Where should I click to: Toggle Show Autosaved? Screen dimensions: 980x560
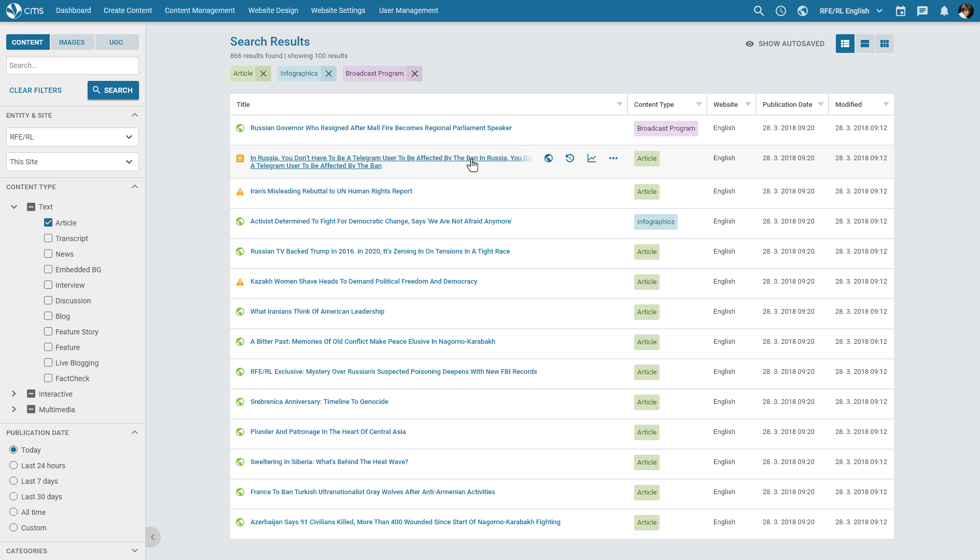(785, 44)
